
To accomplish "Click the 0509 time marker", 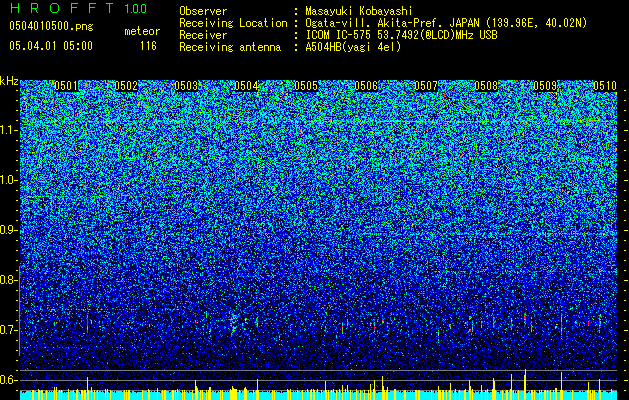I will pyautogui.click(x=545, y=86).
